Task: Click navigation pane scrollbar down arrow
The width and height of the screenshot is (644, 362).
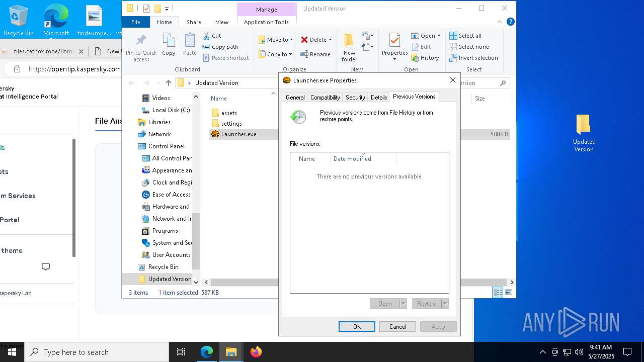Action: click(196, 282)
